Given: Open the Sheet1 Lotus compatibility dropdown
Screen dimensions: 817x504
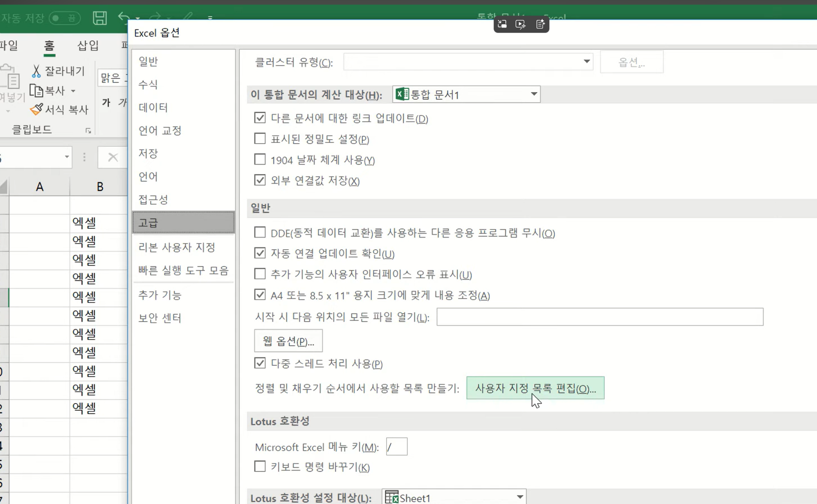Looking at the screenshot, I should point(519,497).
